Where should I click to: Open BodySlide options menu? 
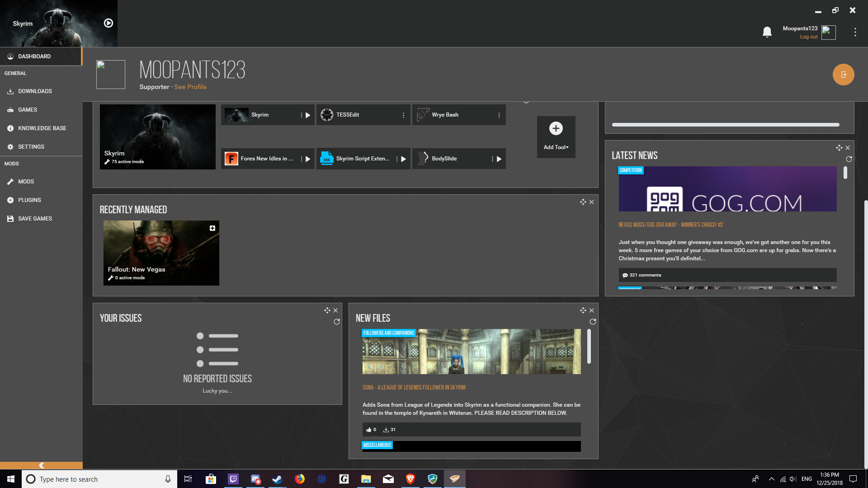(492, 159)
